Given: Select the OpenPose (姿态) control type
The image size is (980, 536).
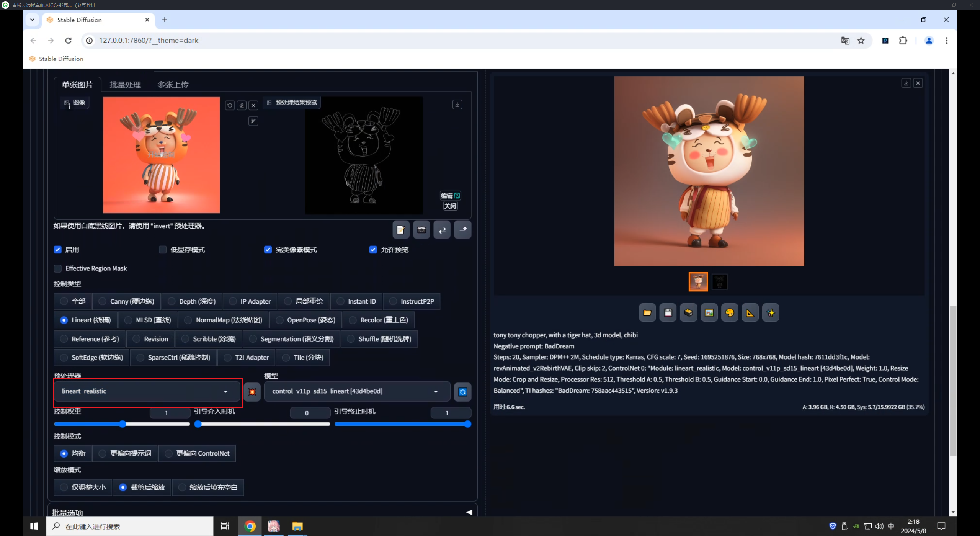Looking at the screenshot, I should [305, 320].
